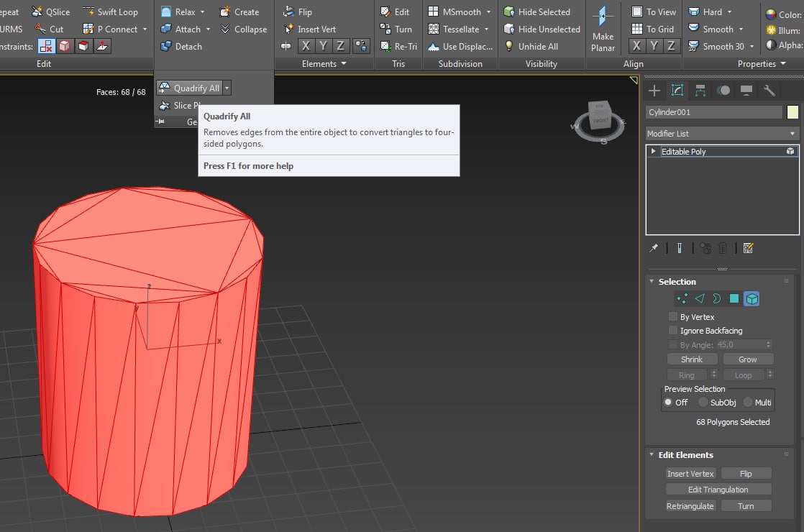
Task: Open the Smooth 30 dropdown arrow
Action: 752,47
